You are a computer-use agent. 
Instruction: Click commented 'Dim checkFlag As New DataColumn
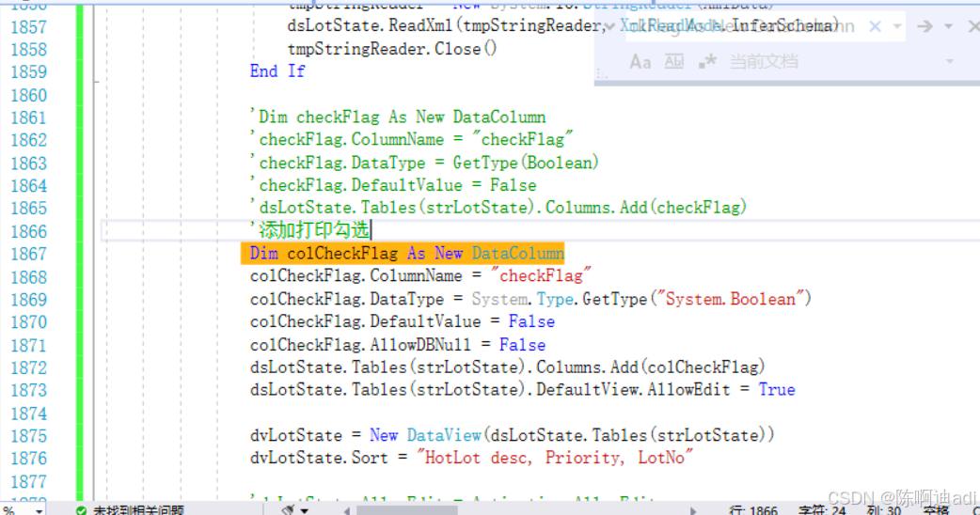coord(398,117)
